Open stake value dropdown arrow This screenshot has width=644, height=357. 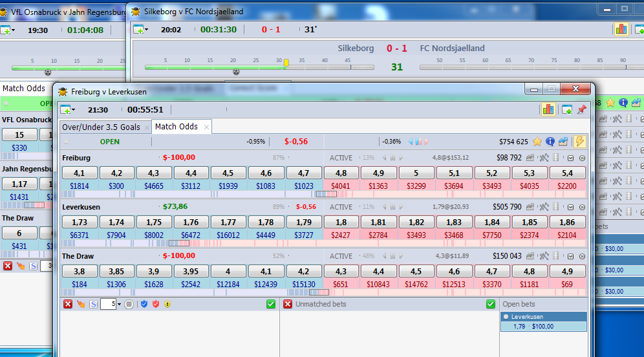tap(119, 305)
